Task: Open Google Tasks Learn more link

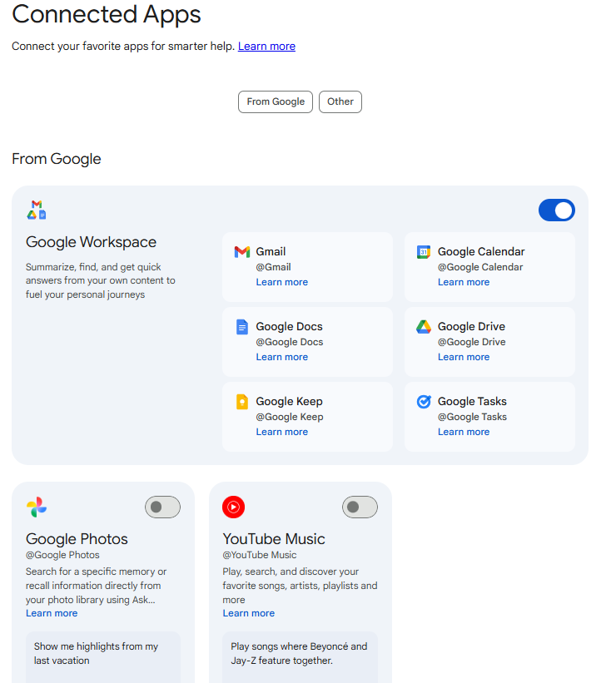Action: 464,432
